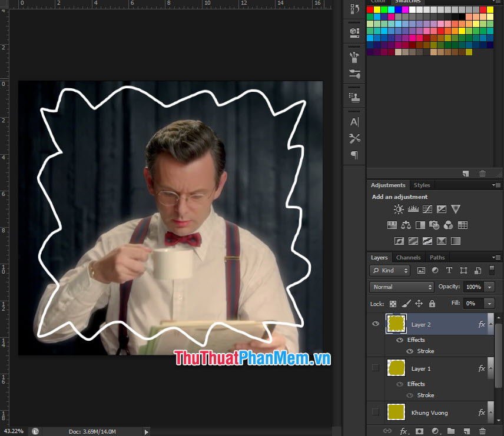Delete the selected layer
This screenshot has width=504, height=436.
[x=483, y=430]
